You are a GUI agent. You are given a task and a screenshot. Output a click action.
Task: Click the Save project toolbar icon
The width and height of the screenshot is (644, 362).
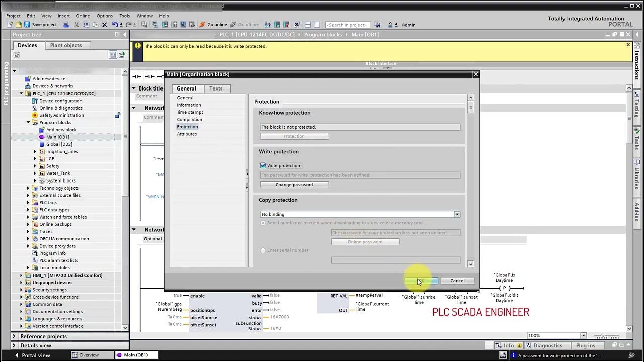[27, 25]
